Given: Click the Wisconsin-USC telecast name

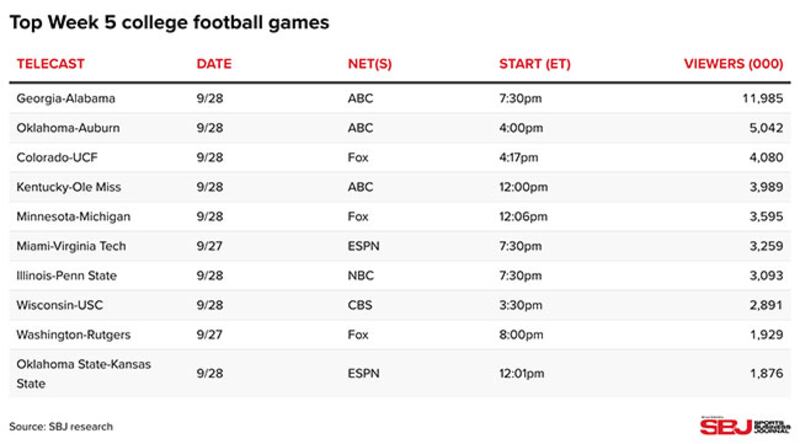Looking at the screenshot, I should pyautogui.click(x=60, y=304).
